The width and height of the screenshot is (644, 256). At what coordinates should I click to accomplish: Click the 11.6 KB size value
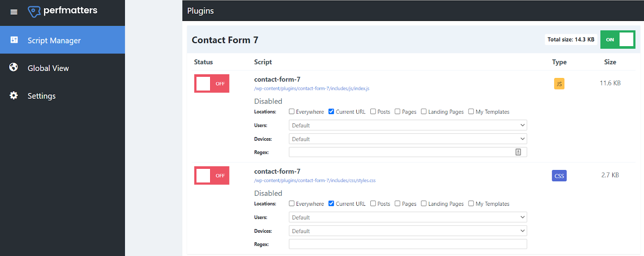pyautogui.click(x=610, y=83)
